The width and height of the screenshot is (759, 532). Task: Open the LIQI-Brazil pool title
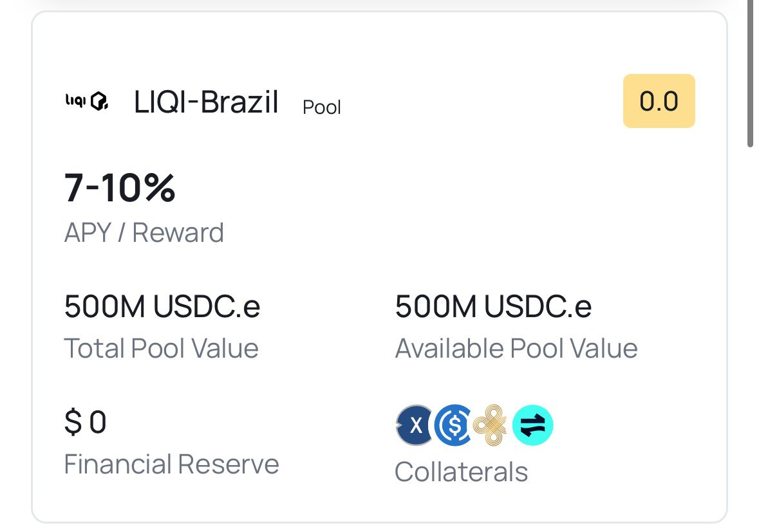(206, 102)
